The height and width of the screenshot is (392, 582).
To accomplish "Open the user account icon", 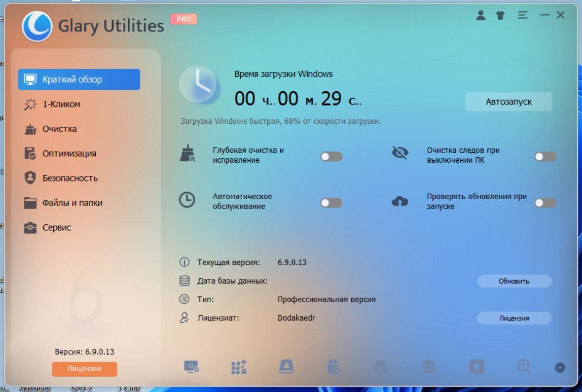I will 481,15.
